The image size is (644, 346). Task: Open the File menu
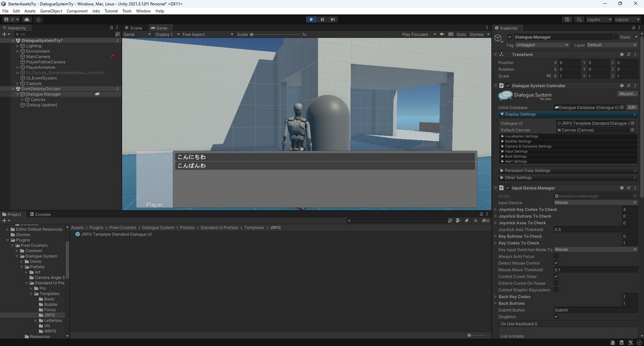tap(6, 11)
